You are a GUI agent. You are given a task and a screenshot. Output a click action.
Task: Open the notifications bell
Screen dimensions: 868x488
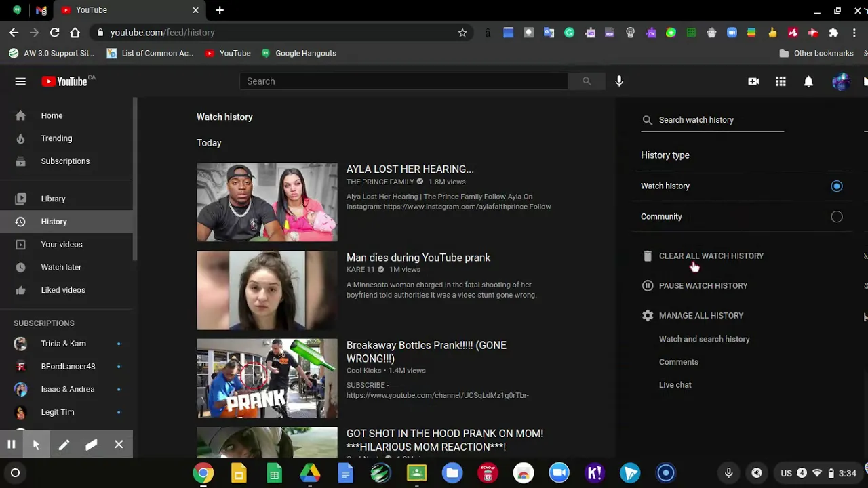pyautogui.click(x=808, y=81)
